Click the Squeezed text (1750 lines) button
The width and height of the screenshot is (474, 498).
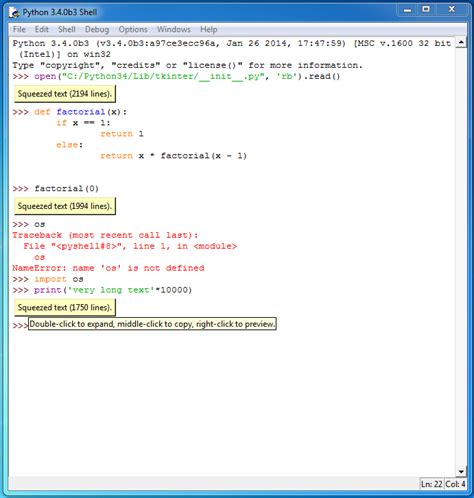(x=65, y=308)
